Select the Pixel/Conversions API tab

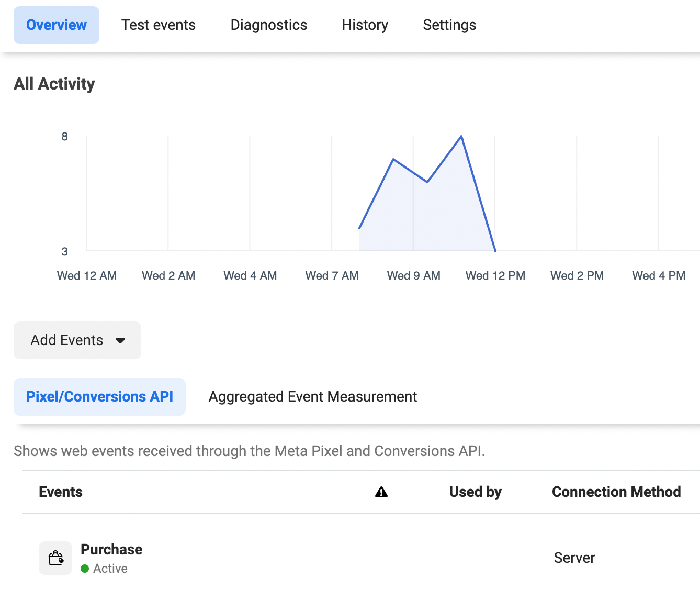[99, 397]
